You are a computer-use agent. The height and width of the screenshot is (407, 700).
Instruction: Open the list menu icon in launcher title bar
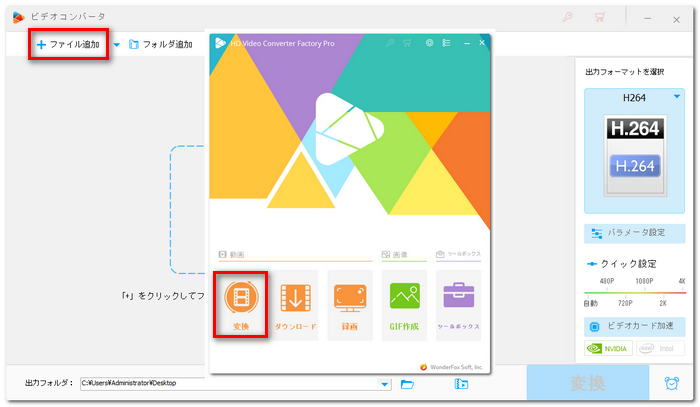coord(446,43)
